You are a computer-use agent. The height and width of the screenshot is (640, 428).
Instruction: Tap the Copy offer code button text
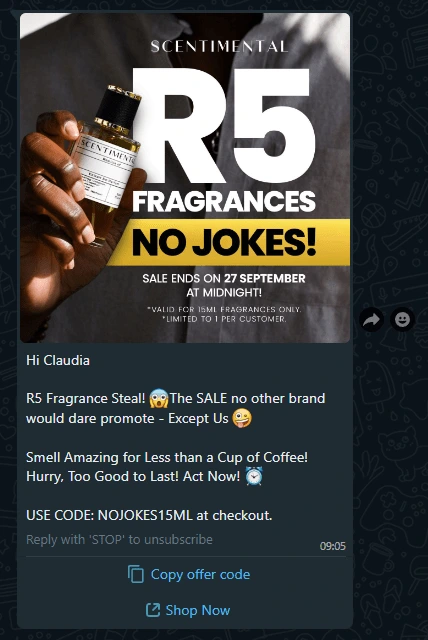(200, 574)
